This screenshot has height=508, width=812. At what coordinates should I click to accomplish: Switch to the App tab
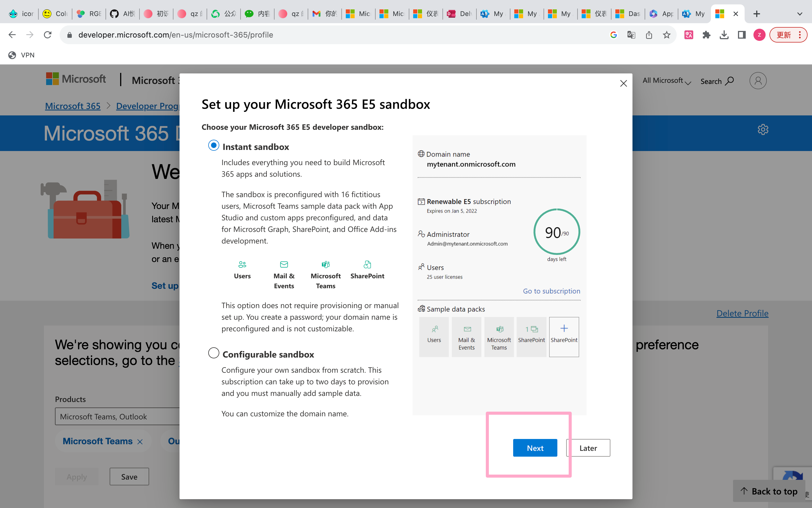tap(661, 14)
